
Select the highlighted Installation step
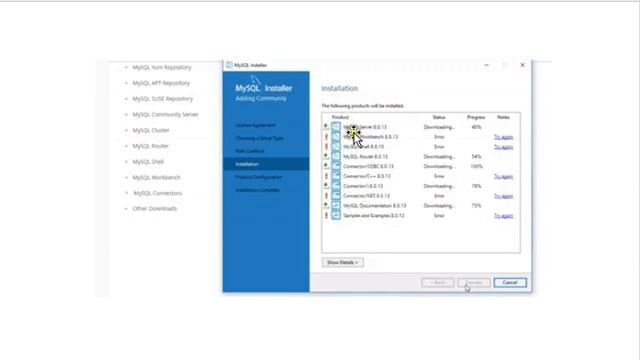tap(266, 164)
